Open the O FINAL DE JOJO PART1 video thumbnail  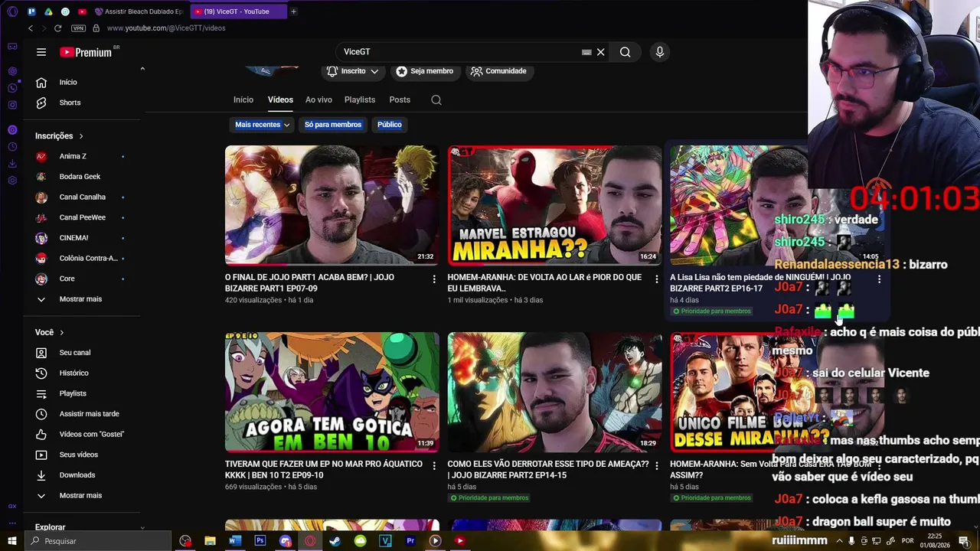[x=332, y=205]
